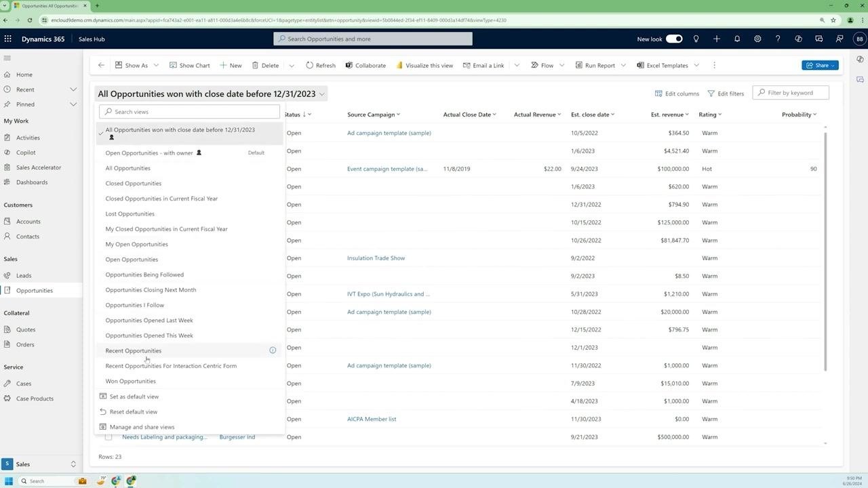
Task: Open the Settings gear in top bar
Action: [x=757, y=39]
